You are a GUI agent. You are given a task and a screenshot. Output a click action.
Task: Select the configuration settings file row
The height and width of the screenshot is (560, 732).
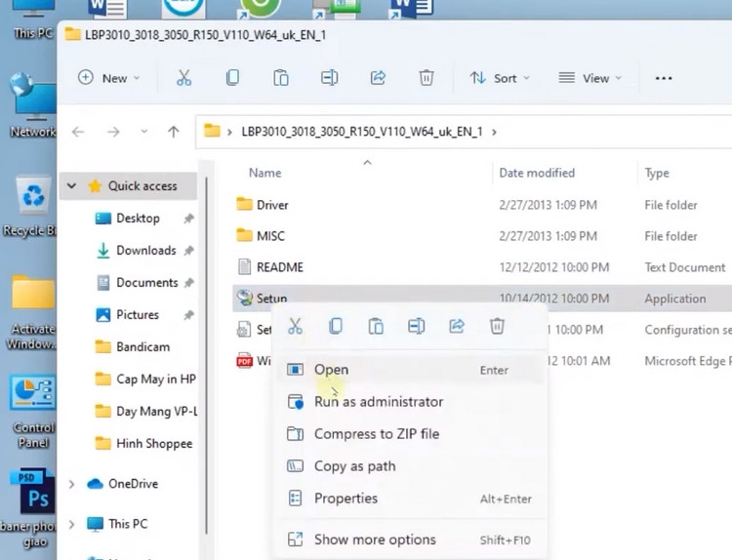coord(482,330)
